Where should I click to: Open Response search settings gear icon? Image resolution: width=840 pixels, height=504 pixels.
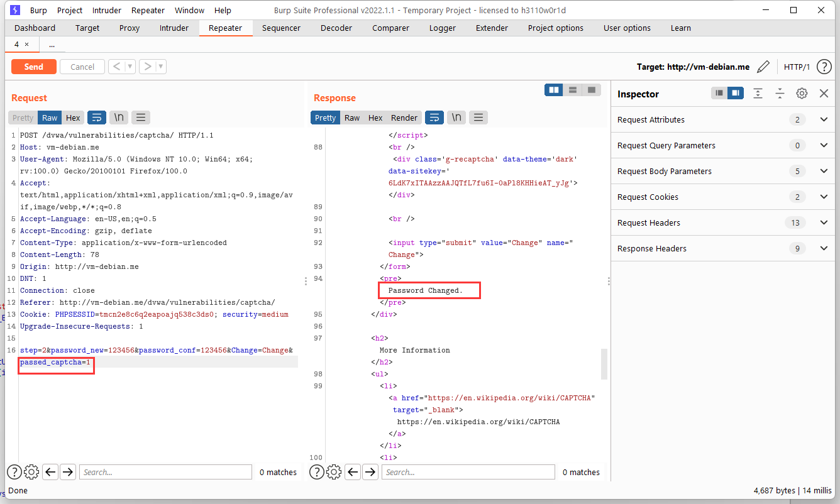pyautogui.click(x=334, y=472)
